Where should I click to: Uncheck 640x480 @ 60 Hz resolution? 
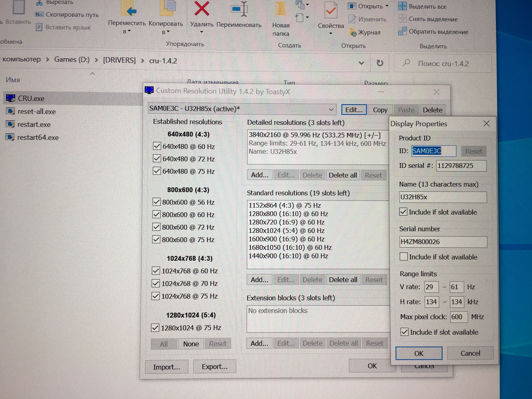point(157,146)
